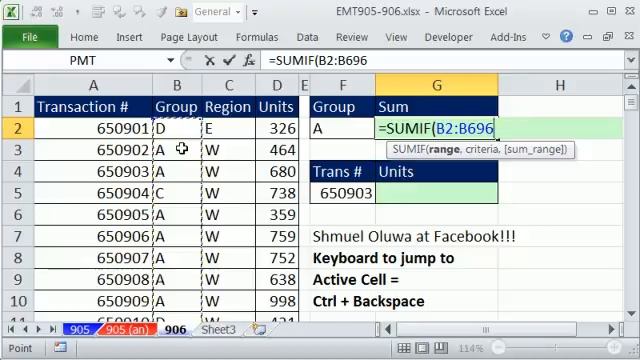Click the SUMIF function name in the tooltip

[409, 149]
